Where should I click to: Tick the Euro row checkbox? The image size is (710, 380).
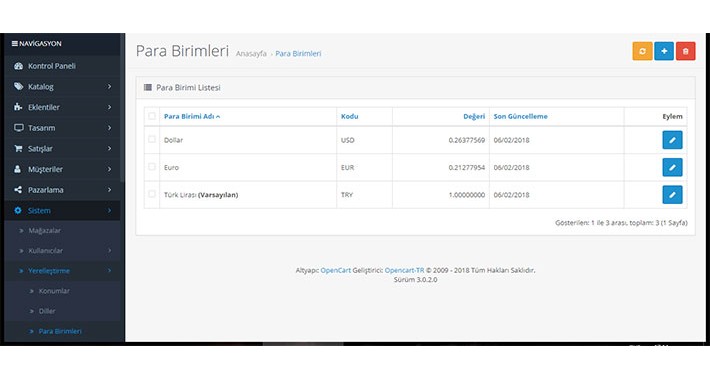click(152, 167)
